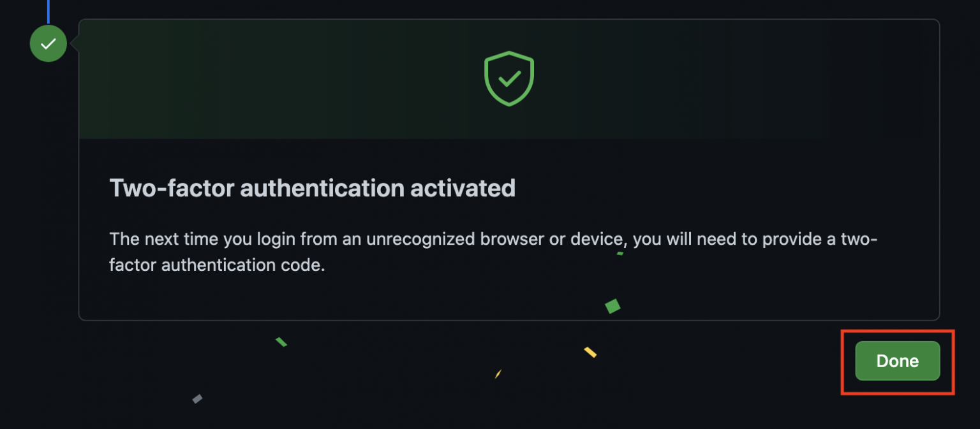Click the green confetti piece near the paragraph
The image size is (980, 429).
pos(619,255)
